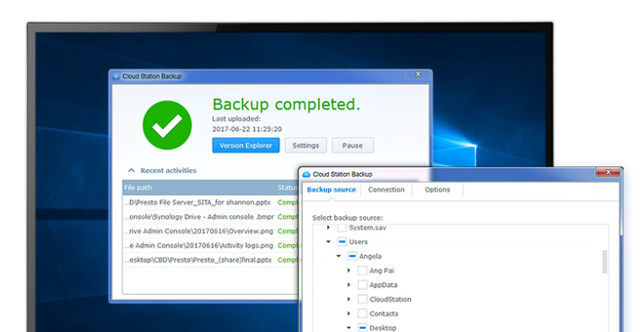Expand the CloudStation tree node
The width and height of the screenshot is (644, 332).
tap(349, 299)
